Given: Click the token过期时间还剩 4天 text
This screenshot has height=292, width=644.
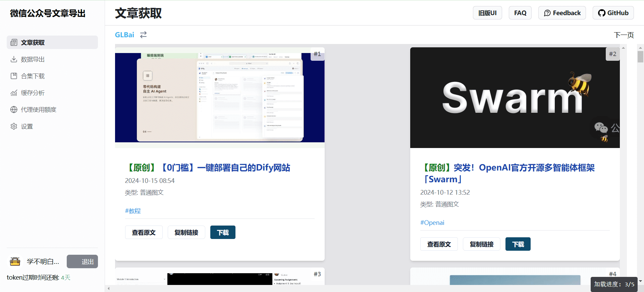Looking at the screenshot, I should (39, 278).
